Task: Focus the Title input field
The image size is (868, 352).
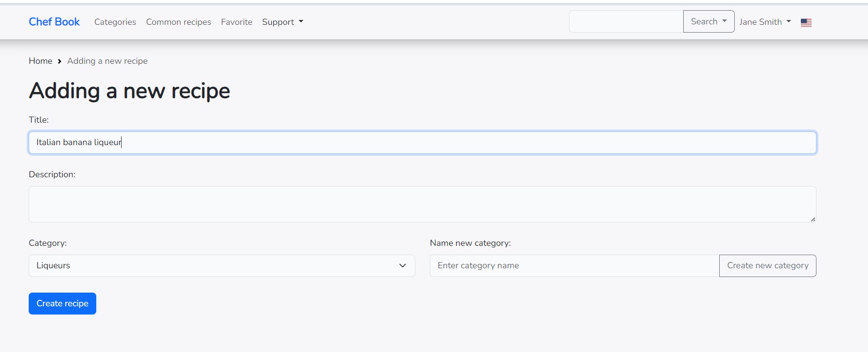Action: click(x=422, y=143)
